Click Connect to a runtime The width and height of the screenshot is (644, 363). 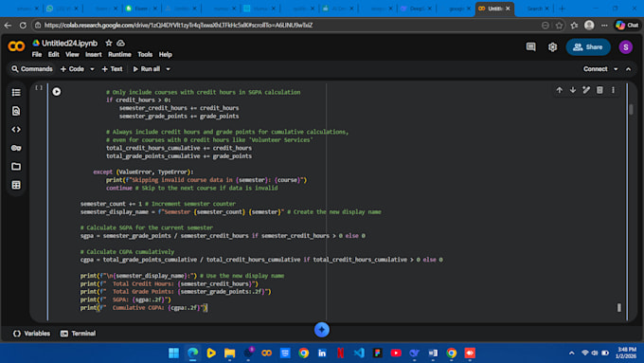(x=595, y=69)
